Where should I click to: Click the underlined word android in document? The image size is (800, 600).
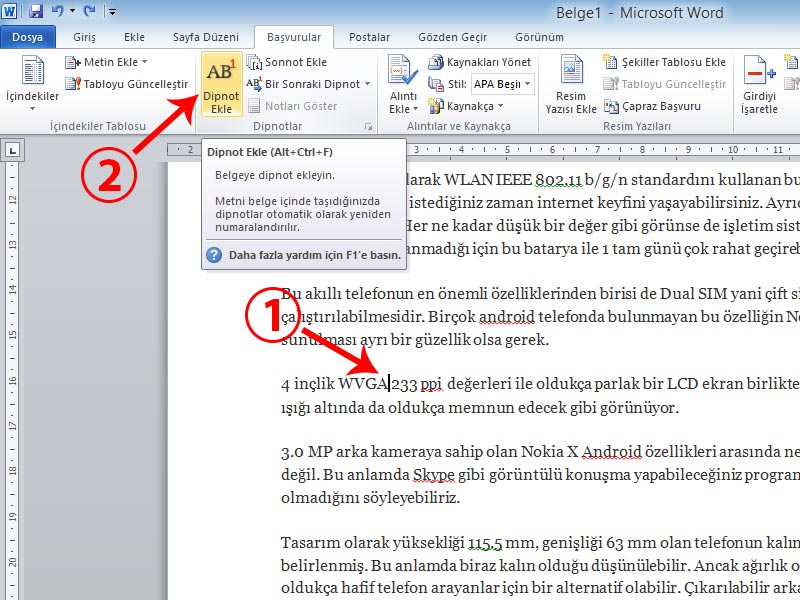[x=507, y=317]
